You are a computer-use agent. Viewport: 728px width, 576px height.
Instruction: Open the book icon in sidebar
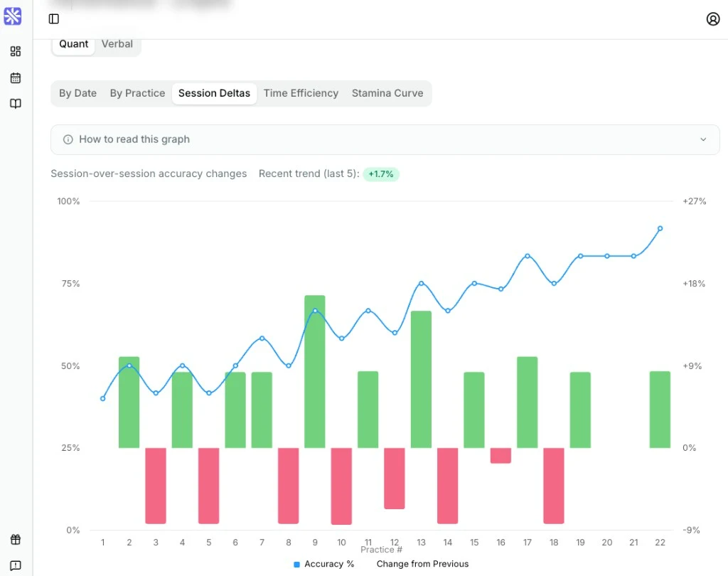point(16,104)
